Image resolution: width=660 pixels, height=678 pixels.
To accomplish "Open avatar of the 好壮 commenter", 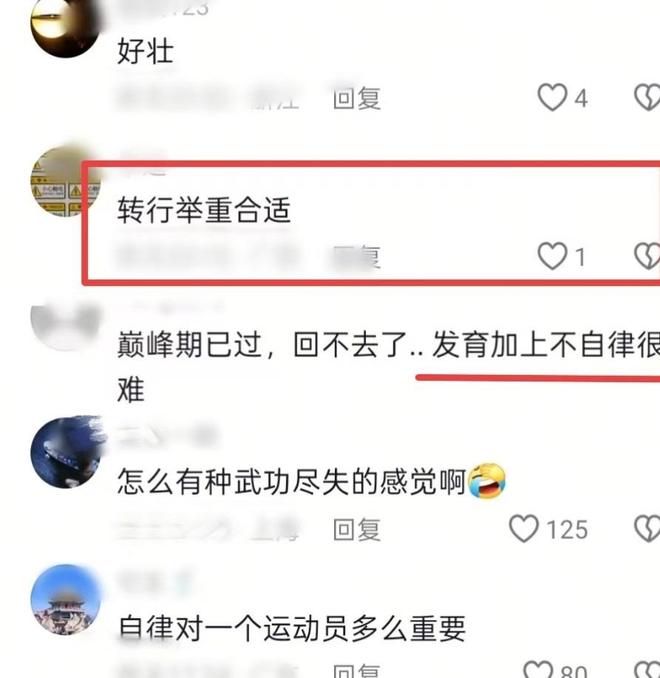I will tap(65, 27).
